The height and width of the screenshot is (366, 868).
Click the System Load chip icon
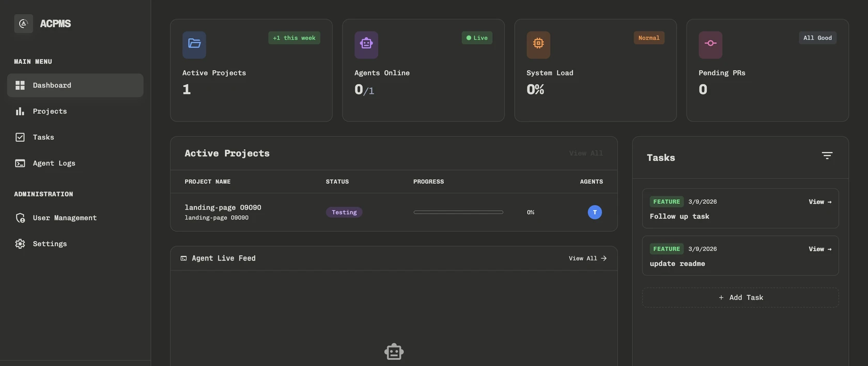pos(538,44)
